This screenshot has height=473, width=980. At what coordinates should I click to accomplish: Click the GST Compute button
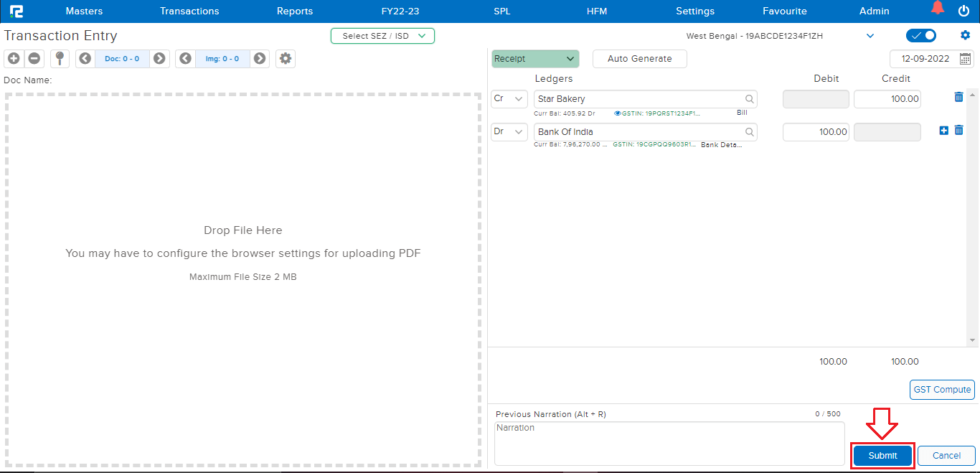coord(942,390)
